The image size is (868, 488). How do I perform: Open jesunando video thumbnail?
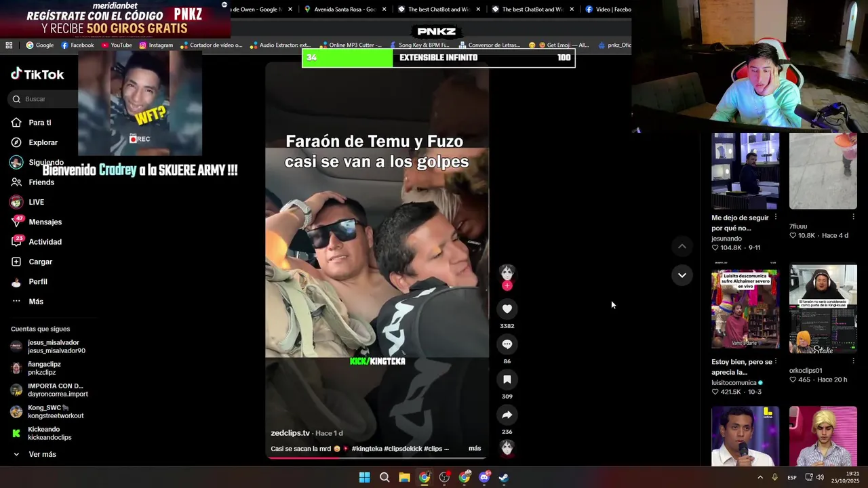(745, 171)
